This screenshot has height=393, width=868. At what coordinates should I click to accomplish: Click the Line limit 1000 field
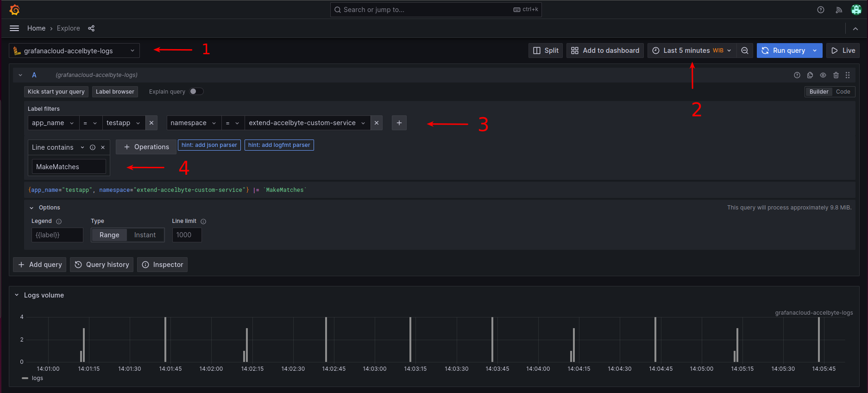(187, 235)
